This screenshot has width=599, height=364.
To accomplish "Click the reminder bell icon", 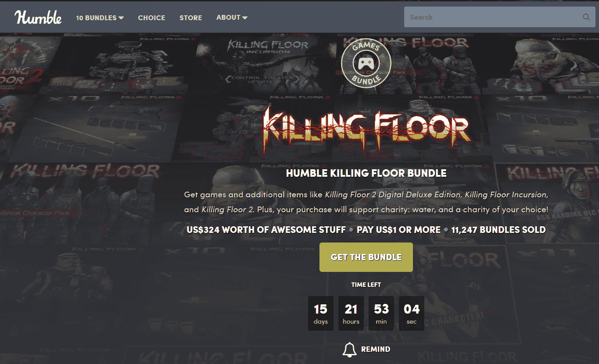I will pos(350,350).
